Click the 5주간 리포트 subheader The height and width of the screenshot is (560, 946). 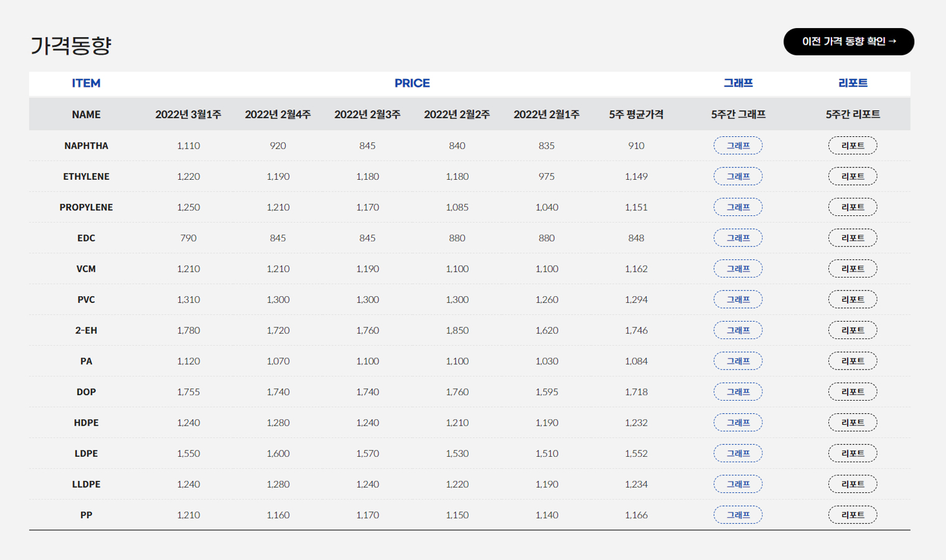pyautogui.click(x=853, y=114)
